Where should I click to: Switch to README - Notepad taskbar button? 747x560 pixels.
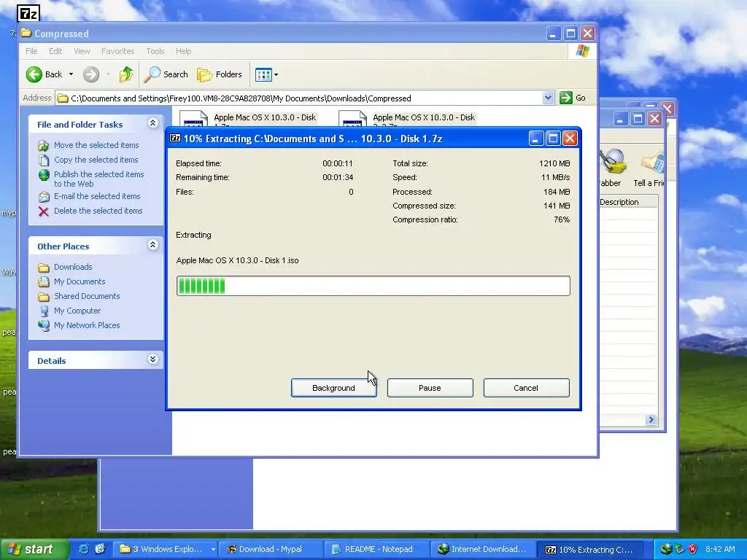pyautogui.click(x=377, y=549)
